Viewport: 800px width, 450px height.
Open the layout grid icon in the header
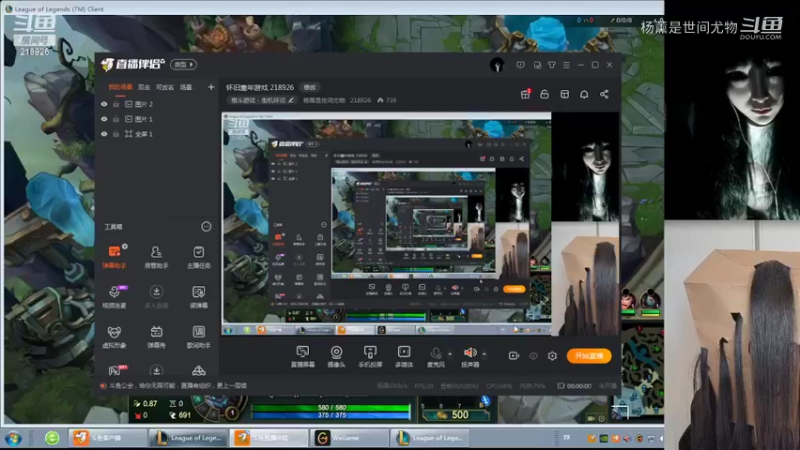pos(564,94)
